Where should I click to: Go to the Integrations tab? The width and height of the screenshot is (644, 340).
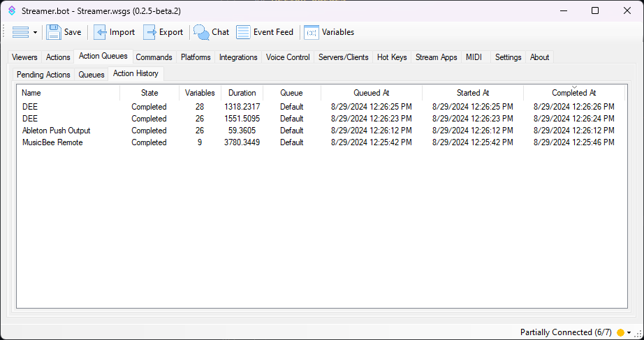(238, 57)
